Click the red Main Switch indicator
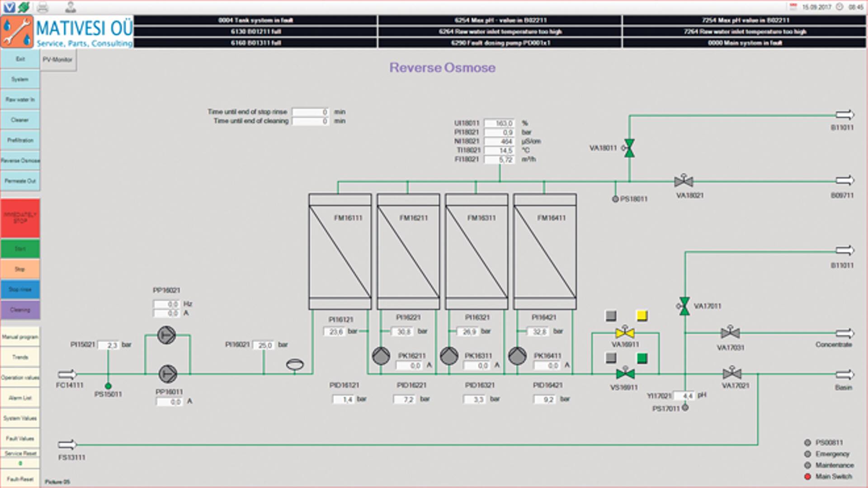 tap(807, 476)
